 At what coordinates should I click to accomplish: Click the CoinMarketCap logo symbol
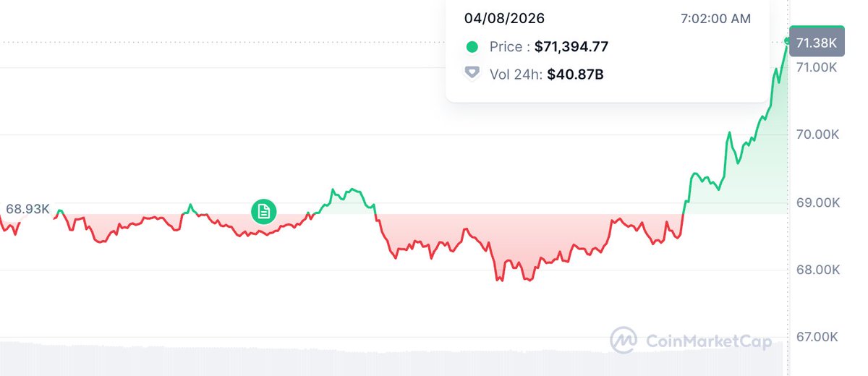tap(623, 340)
